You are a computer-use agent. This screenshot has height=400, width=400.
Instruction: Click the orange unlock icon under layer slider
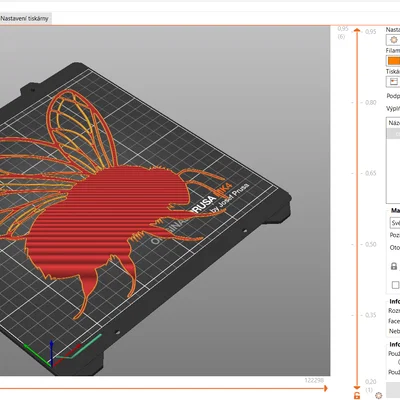(357, 396)
